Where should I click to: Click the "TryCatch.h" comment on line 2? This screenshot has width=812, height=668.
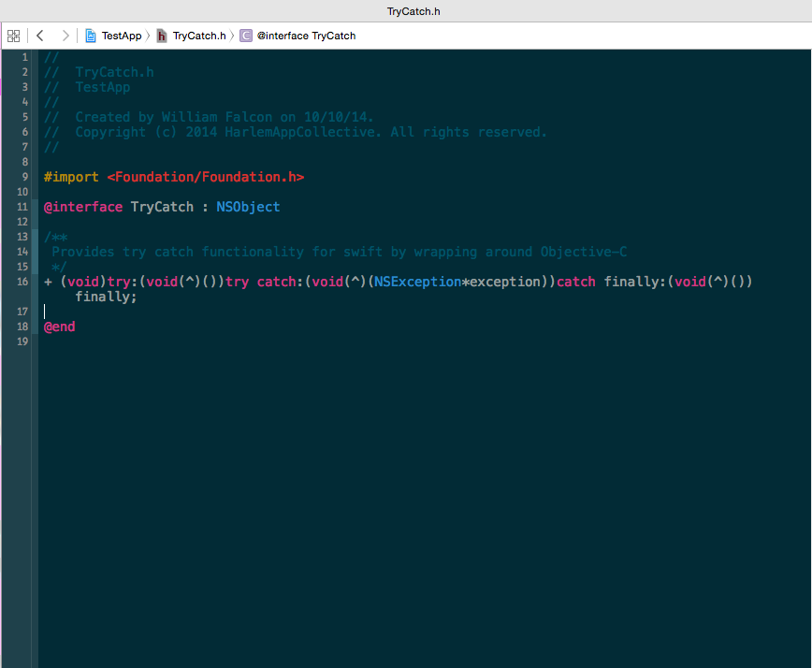click(114, 72)
